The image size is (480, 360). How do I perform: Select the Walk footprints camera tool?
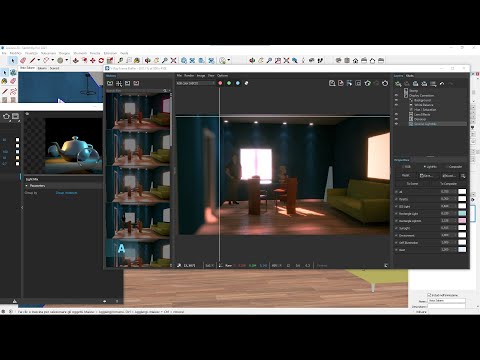pos(320,60)
